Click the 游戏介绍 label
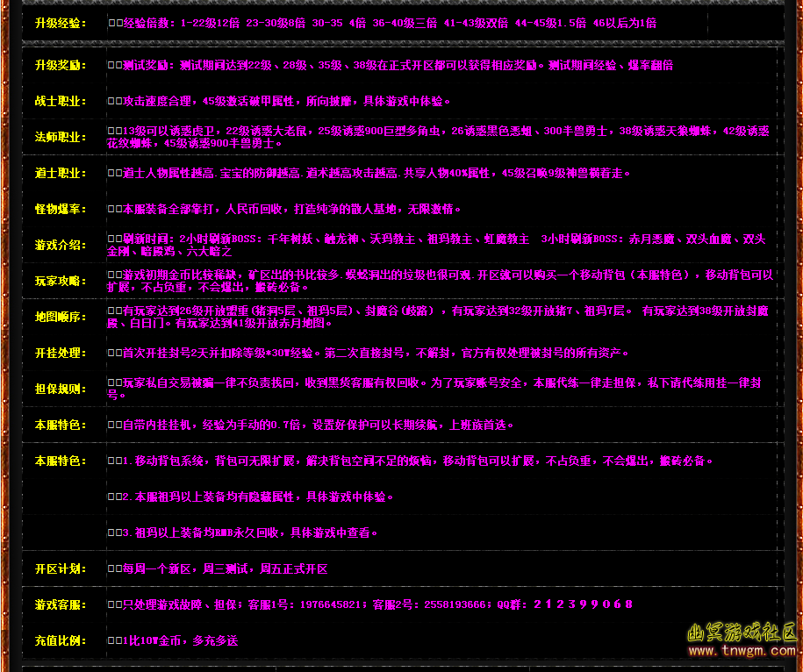 click(61, 245)
